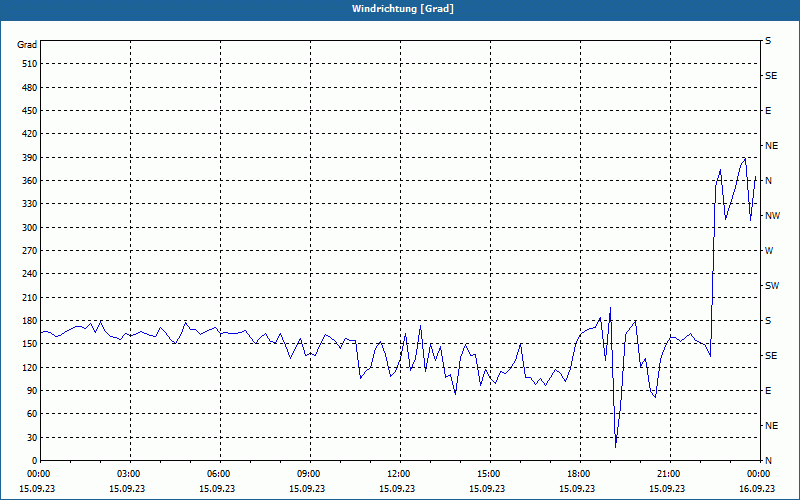The width and height of the screenshot is (800, 500).
Task: Click the S compass label beside the 180 gridline
Action: click(x=768, y=321)
